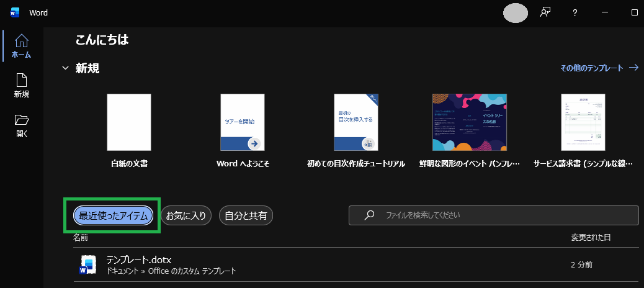Open the Word へようこそ tour template

tap(243, 130)
